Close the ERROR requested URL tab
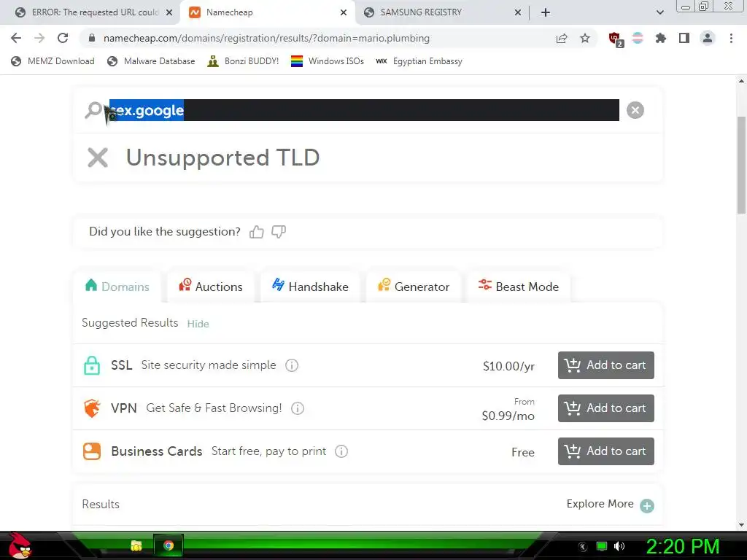Image resolution: width=747 pixels, height=560 pixels. pos(169,12)
